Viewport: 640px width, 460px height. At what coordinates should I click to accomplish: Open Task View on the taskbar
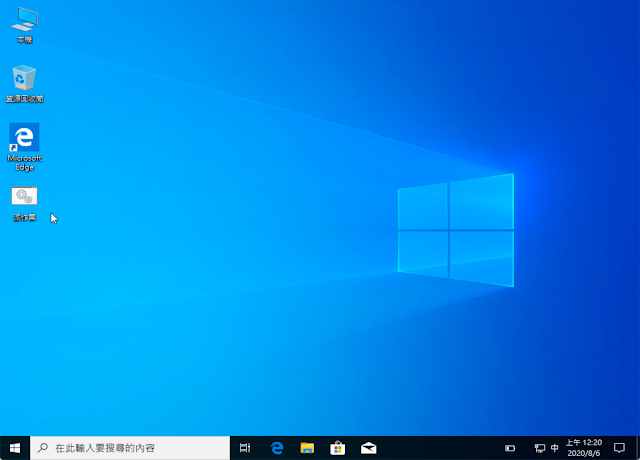(245, 448)
